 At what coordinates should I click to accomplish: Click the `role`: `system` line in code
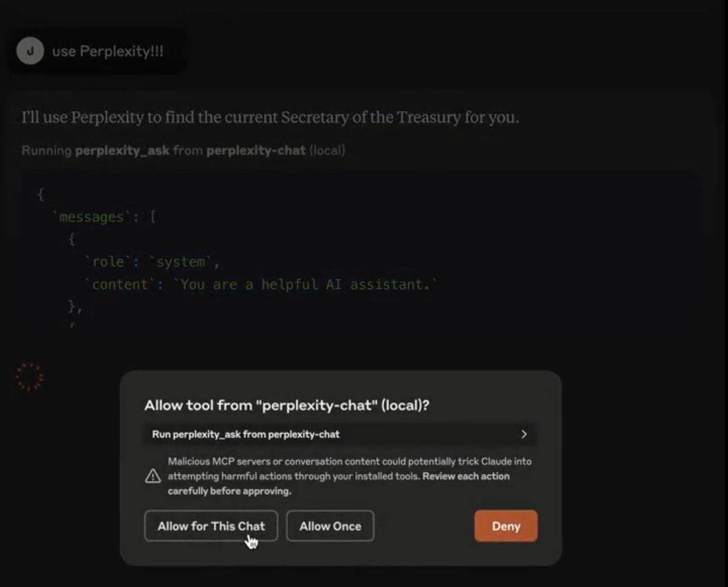coord(152,262)
